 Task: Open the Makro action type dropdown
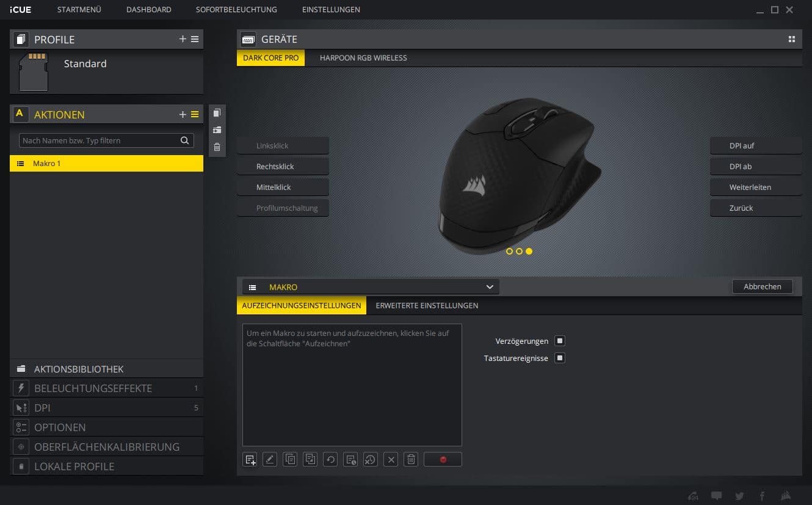[371, 287]
